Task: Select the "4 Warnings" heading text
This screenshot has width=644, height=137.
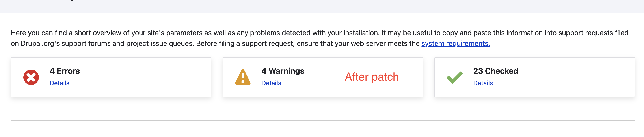Action: [x=283, y=71]
